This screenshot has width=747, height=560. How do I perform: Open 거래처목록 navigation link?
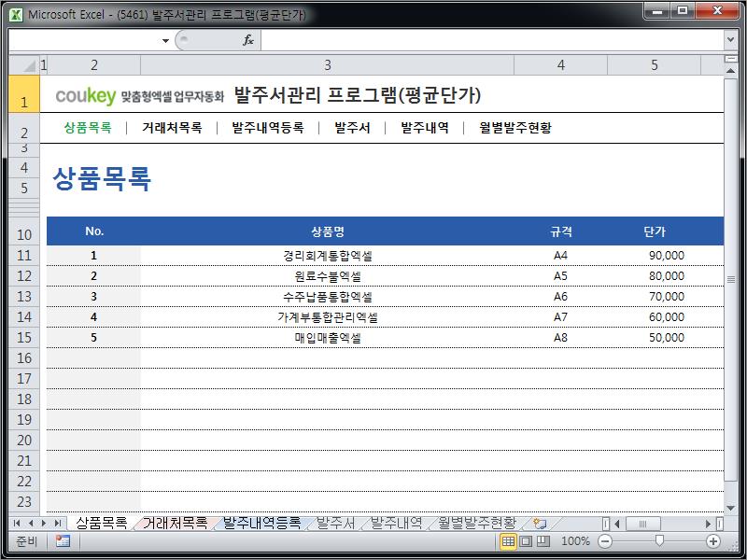click(x=172, y=128)
